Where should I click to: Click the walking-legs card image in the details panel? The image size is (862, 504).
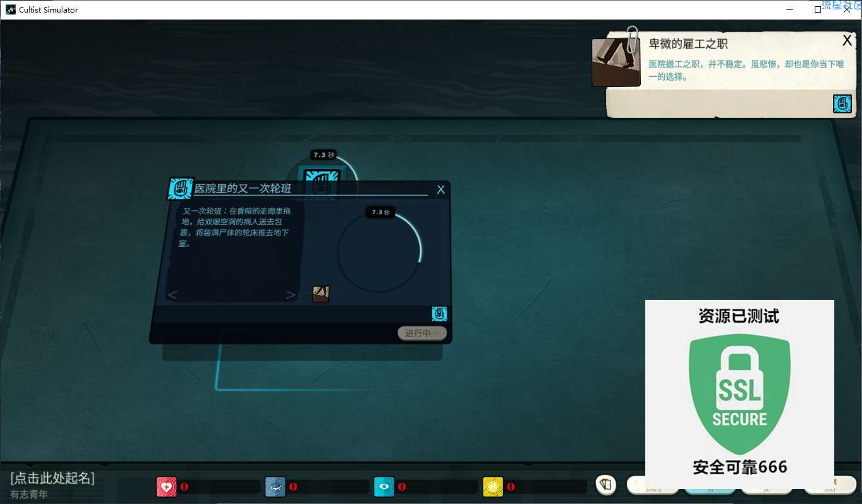coord(616,62)
